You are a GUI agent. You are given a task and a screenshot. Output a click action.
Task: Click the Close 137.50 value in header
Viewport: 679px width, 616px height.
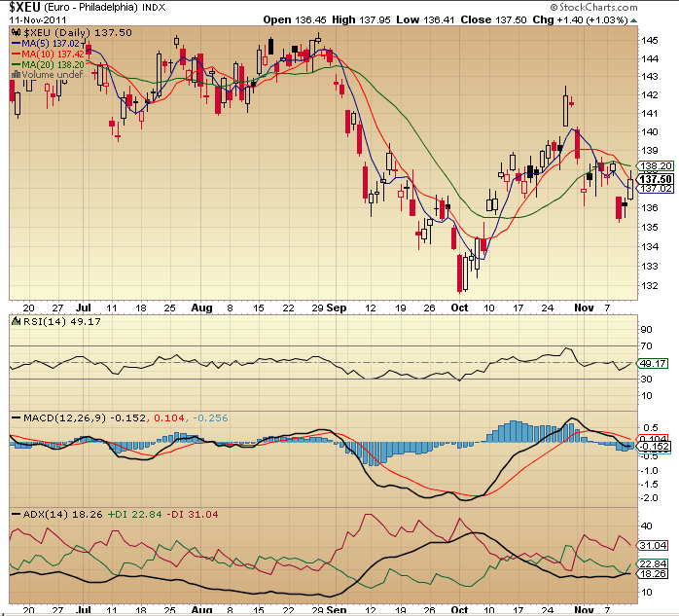pyautogui.click(x=479, y=19)
